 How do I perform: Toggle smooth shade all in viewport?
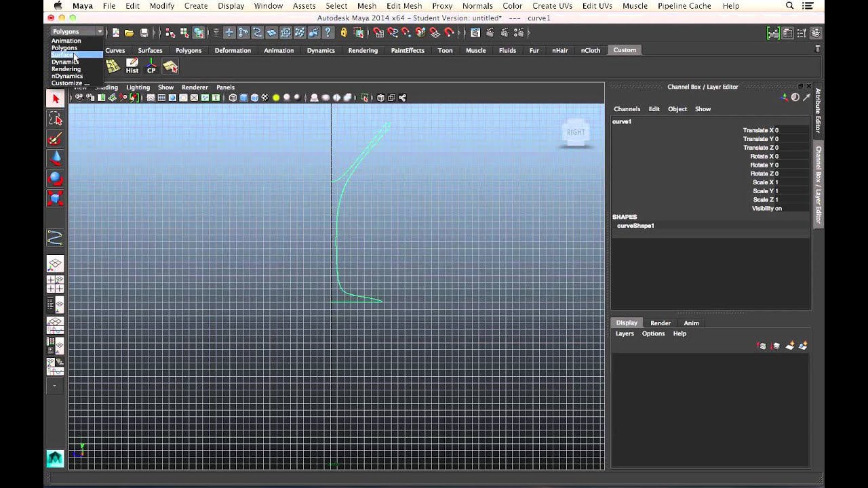tap(243, 98)
